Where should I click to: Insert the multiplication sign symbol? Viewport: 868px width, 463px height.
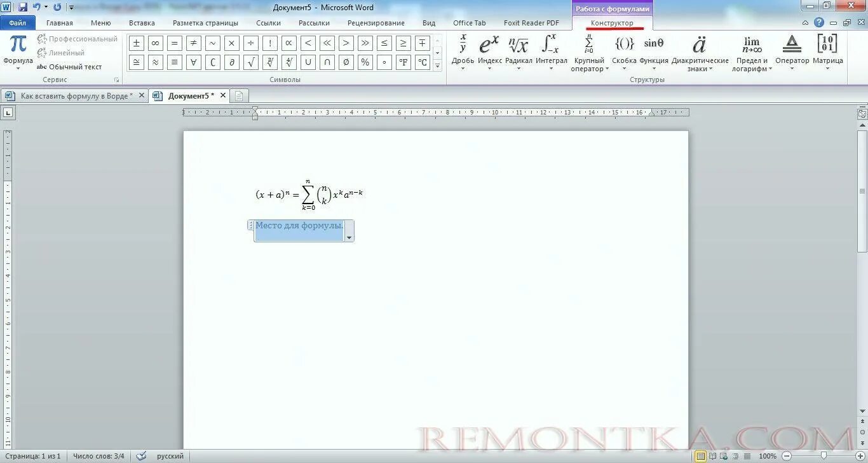coord(231,43)
